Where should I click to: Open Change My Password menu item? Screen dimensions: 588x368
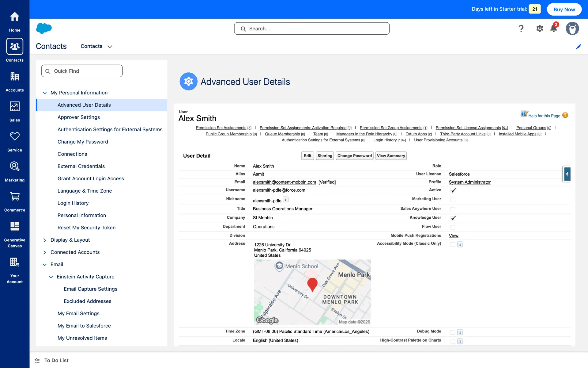[x=83, y=142]
